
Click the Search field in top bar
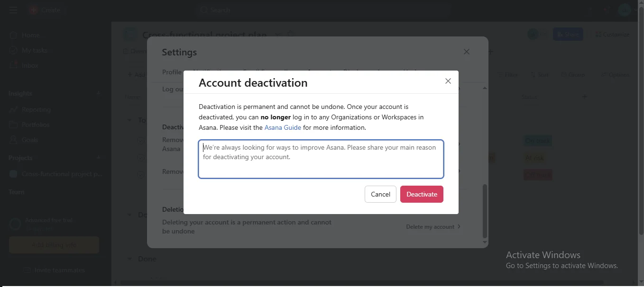322,10
